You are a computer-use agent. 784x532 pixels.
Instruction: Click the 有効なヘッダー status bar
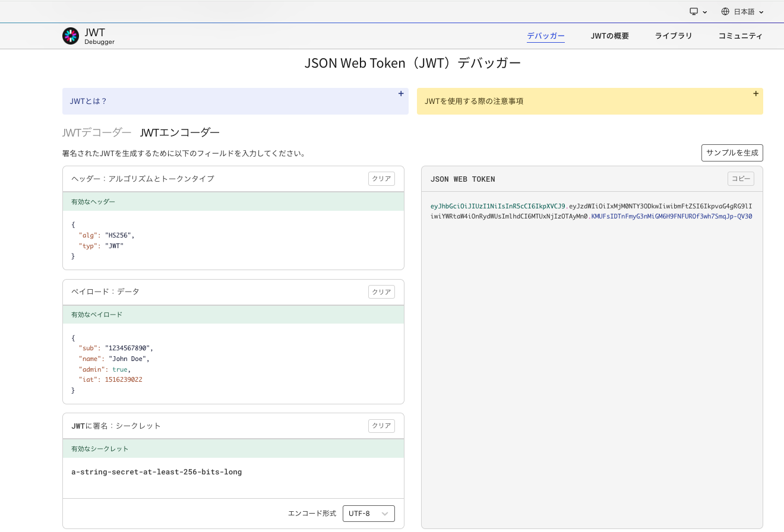tap(233, 202)
